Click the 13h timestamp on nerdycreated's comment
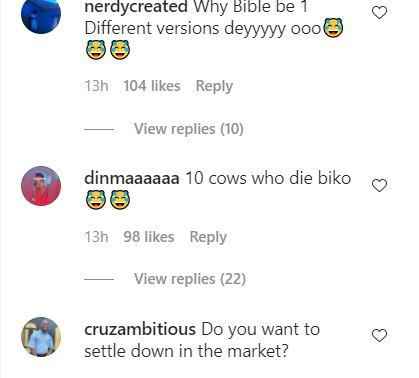Viewport: 419px width, 378px height. click(96, 86)
